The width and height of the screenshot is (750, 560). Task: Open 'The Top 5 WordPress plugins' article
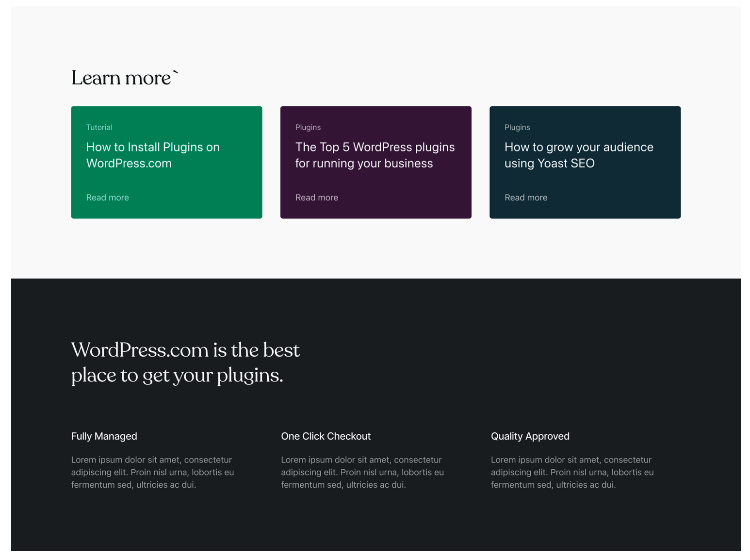[375, 155]
